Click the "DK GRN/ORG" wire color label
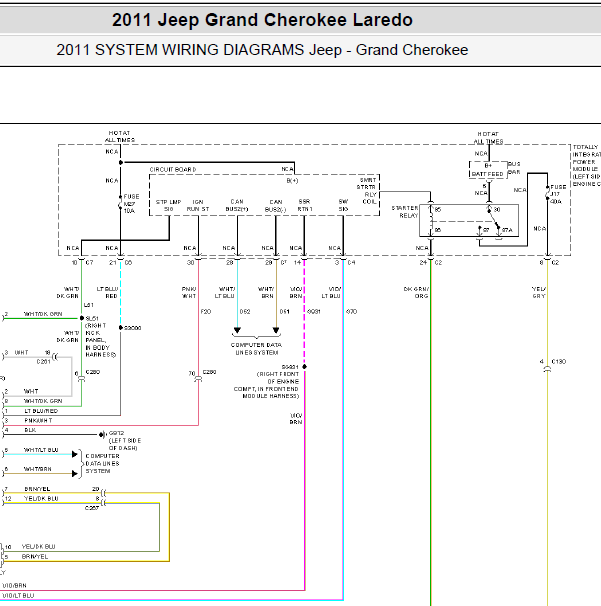Image resolution: width=601 pixels, height=606 pixels. tap(416, 293)
